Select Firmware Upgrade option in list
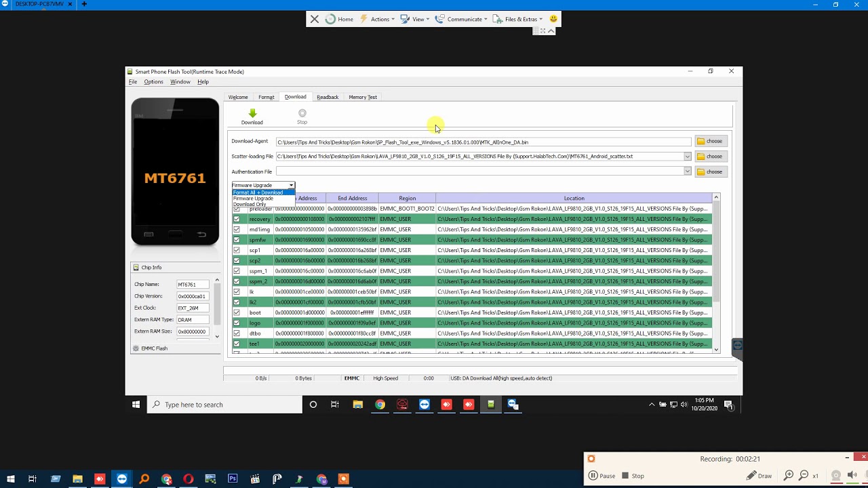The width and height of the screenshot is (868, 488). coord(263,199)
